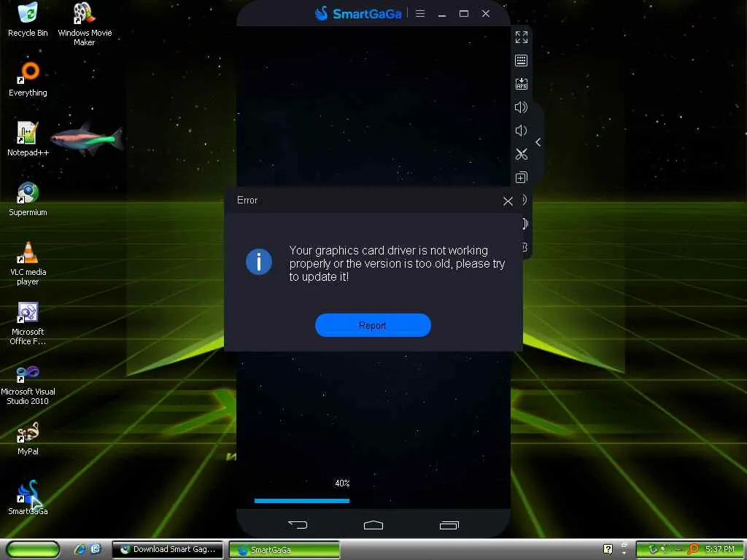747x560 pixels.
Task: Click the Report button in Error dialog
Action: [373, 325]
